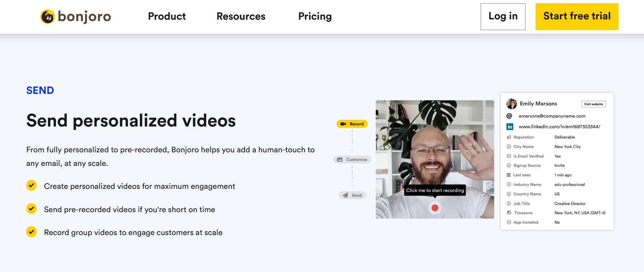The width and height of the screenshot is (644, 272).
Task: Click the Bonjoro bear logo icon
Action: tap(47, 16)
